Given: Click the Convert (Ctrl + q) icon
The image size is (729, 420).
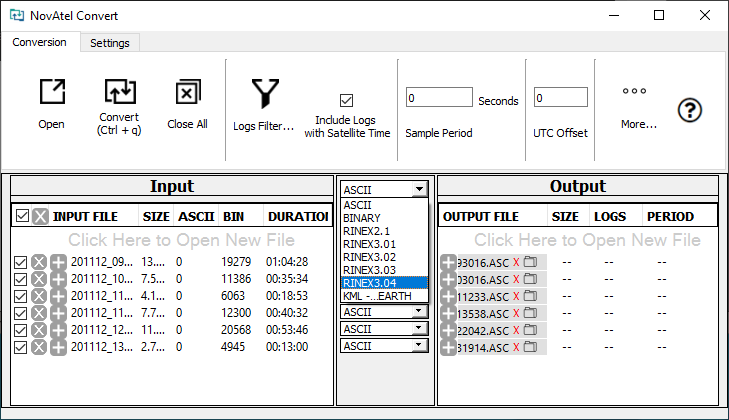Looking at the screenshot, I should pyautogui.click(x=120, y=91).
